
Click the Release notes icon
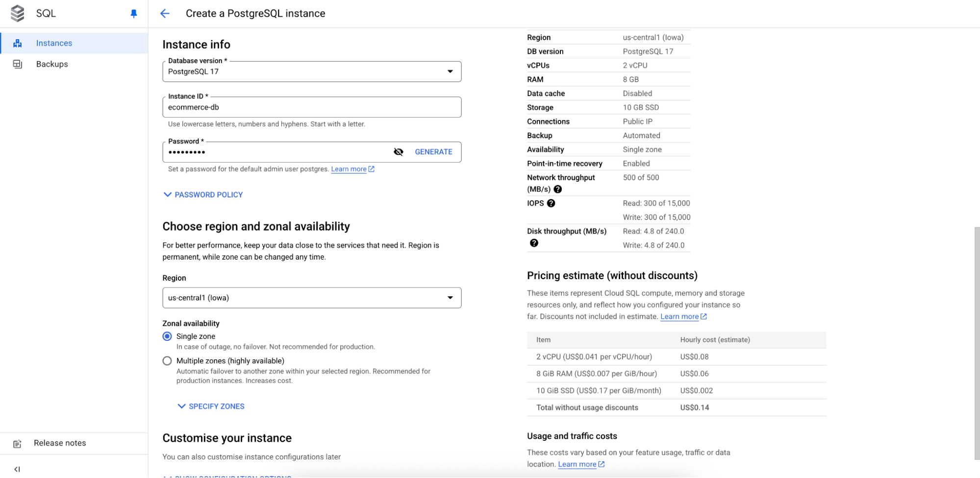[x=18, y=444]
